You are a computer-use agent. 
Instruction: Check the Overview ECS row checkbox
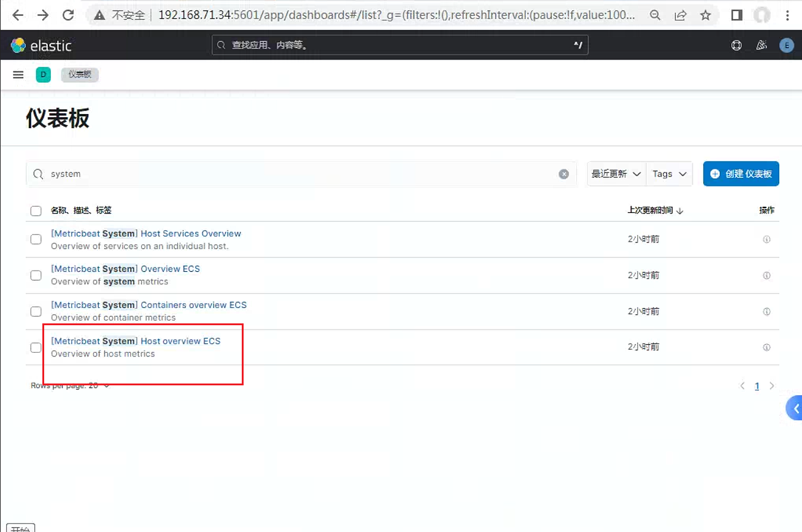(x=36, y=276)
